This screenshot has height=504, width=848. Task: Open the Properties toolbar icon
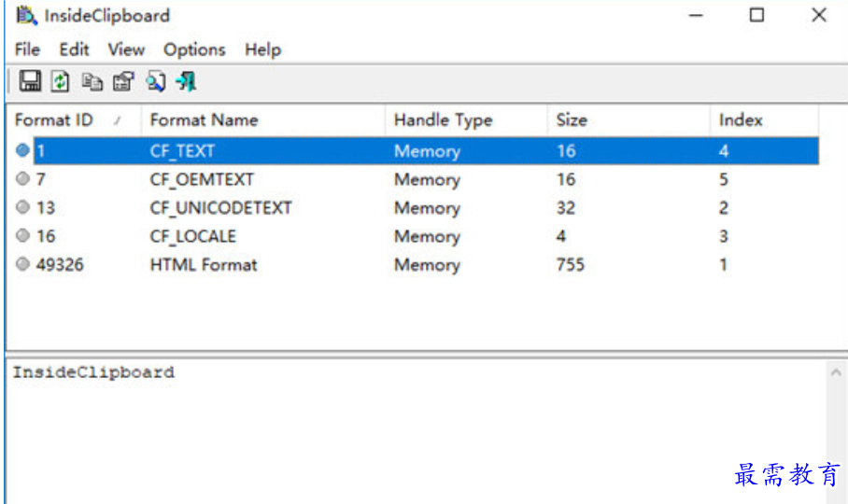click(x=123, y=81)
